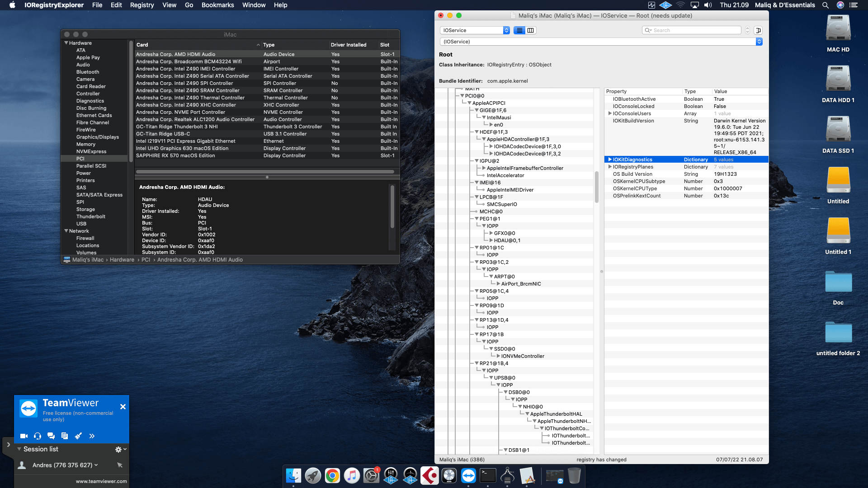Click the TeamViewer whiteboard brush icon
The image size is (868, 488).
78,436
